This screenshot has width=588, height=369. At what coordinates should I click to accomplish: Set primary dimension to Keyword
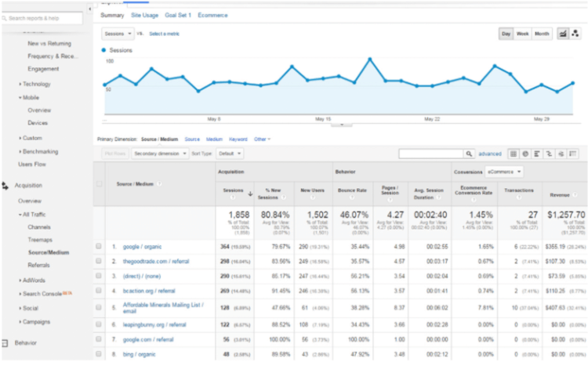[x=238, y=139]
